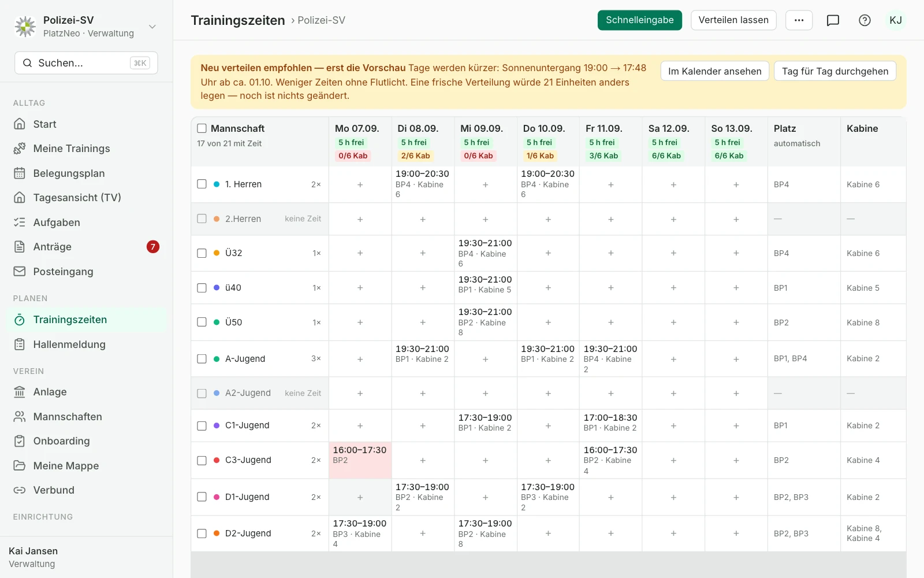Click the Polizei-SV breadcrumb
Image resolution: width=924 pixels, height=578 pixels.
pyautogui.click(x=321, y=20)
